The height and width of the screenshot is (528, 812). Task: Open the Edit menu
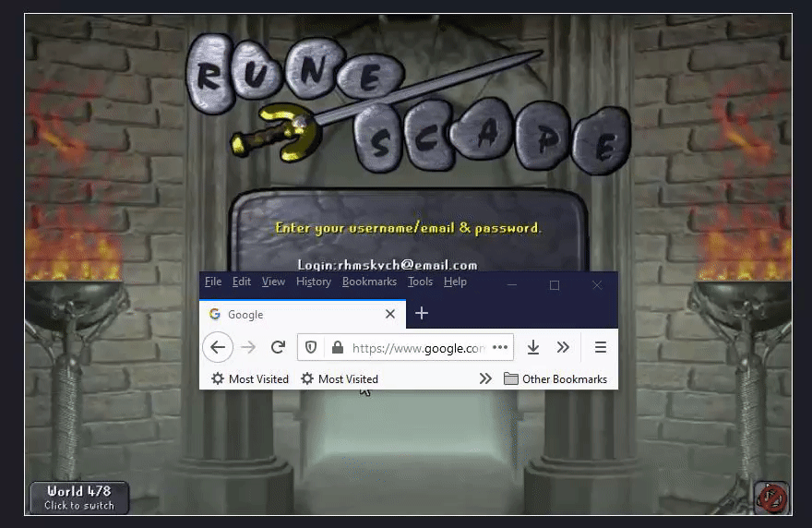[242, 282]
